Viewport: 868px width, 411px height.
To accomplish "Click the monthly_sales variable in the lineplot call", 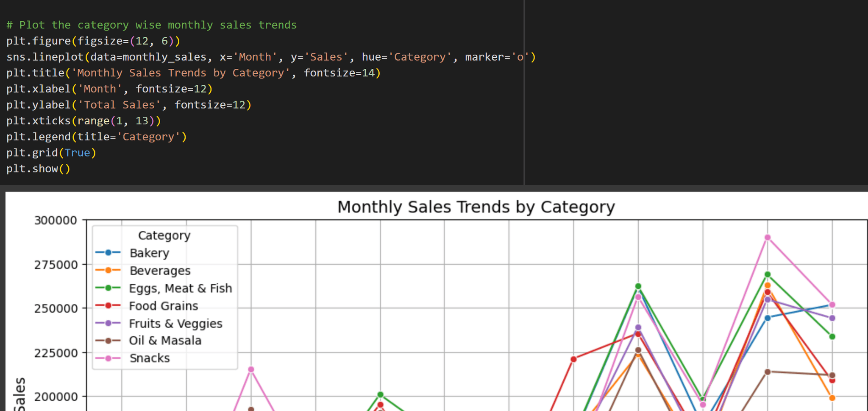I will 164,57.
